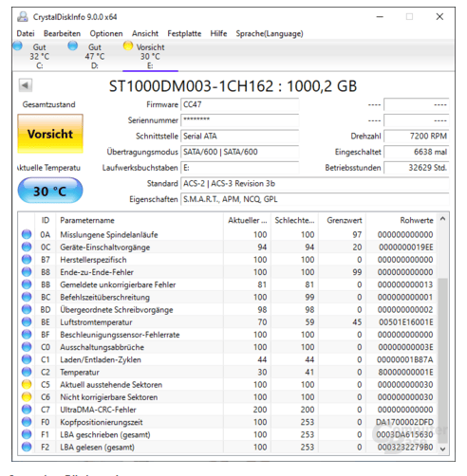Open the Sprache(Language) menu
The width and height of the screenshot is (467, 476).
270,33
